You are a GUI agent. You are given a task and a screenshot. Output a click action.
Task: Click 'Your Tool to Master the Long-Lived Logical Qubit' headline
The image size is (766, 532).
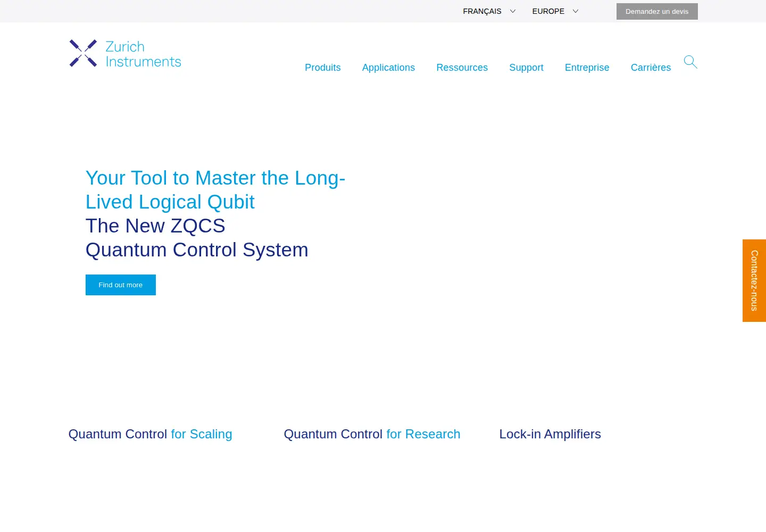[215, 190]
